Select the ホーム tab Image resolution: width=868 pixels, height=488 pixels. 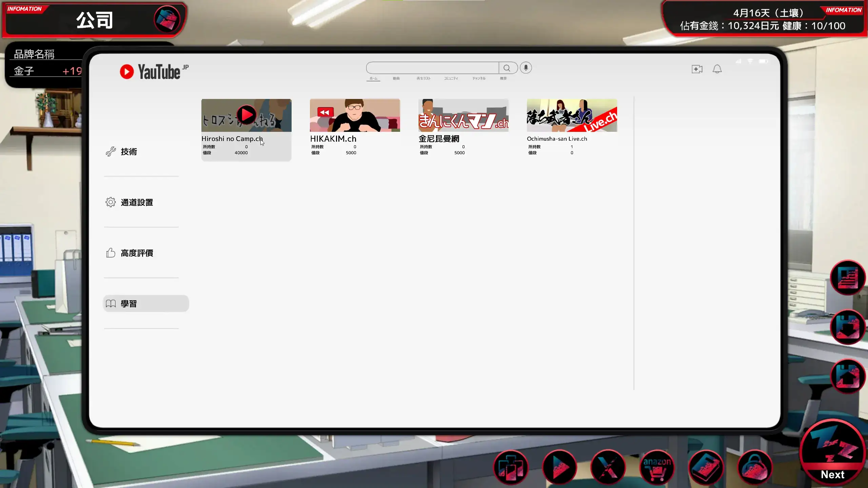tap(373, 78)
